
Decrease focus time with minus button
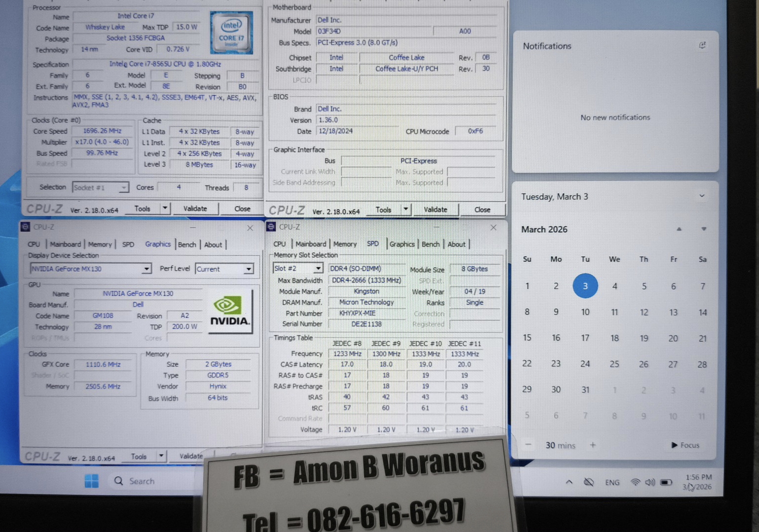tap(528, 445)
